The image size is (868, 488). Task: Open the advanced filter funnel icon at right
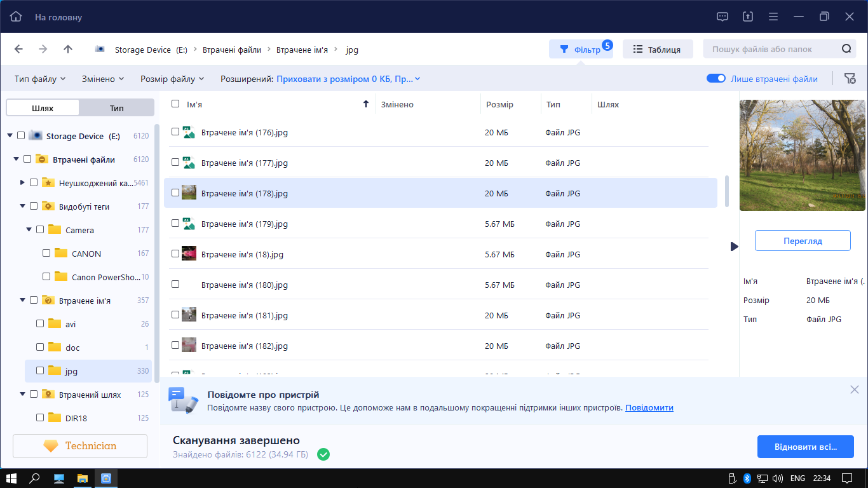[850, 78]
